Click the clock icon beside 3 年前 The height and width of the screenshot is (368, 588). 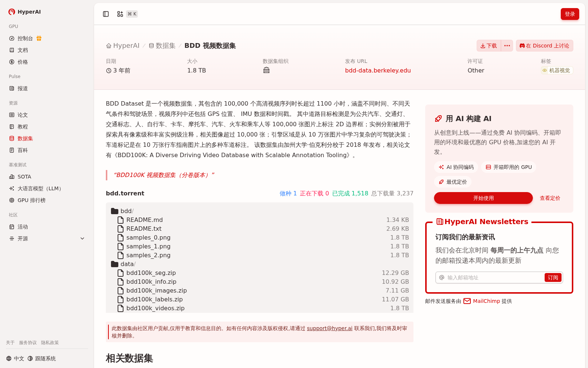(109, 71)
